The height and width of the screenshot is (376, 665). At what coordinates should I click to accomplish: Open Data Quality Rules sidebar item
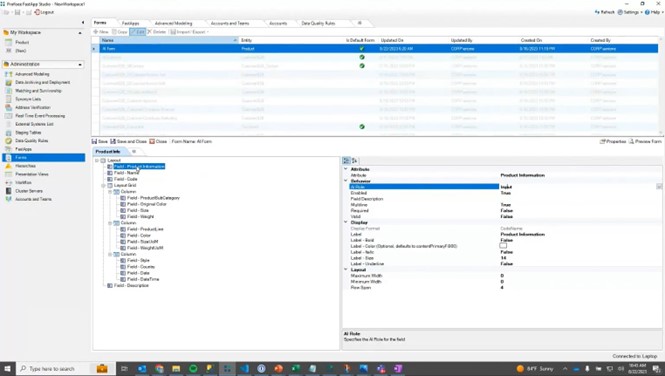(31, 141)
